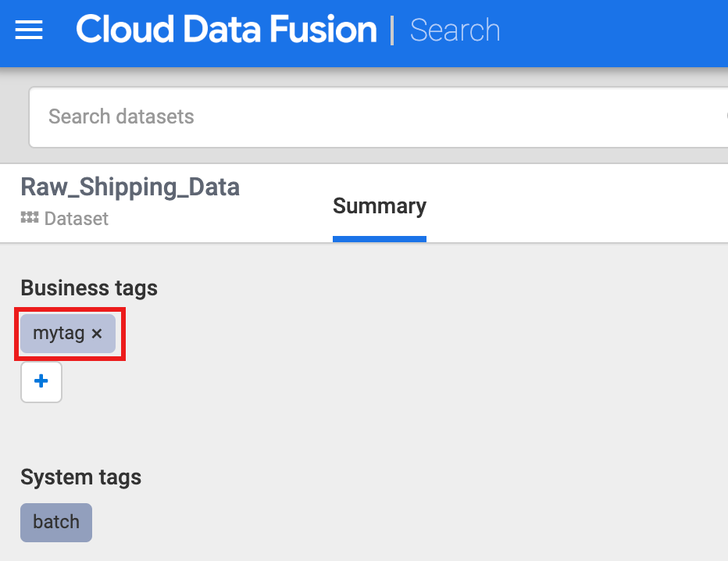728x561 pixels.
Task: Click the blue underline beneath Summary
Action: tap(380, 239)
